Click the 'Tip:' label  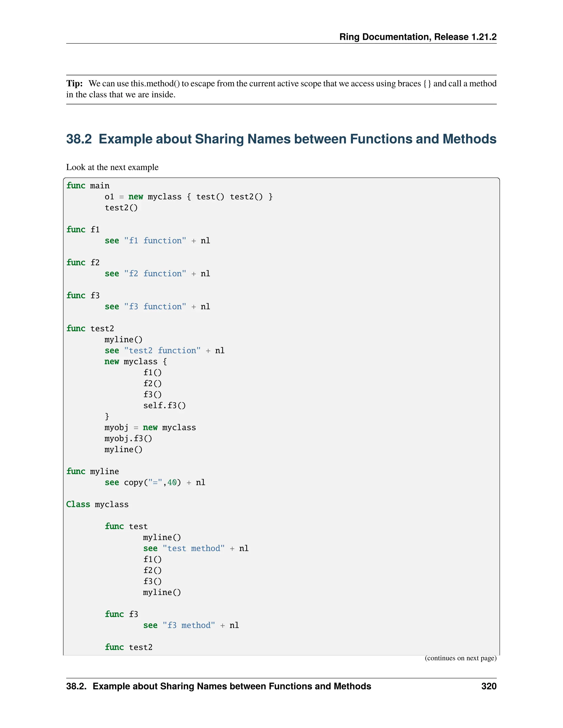(x=74, y=83)
